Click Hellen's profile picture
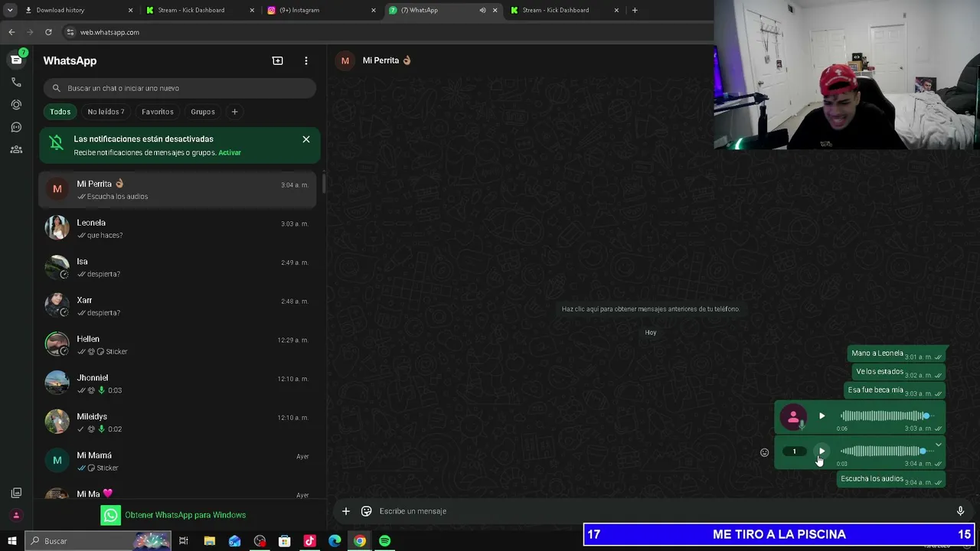This screenshot has height=551, width=980. [57, 344]
